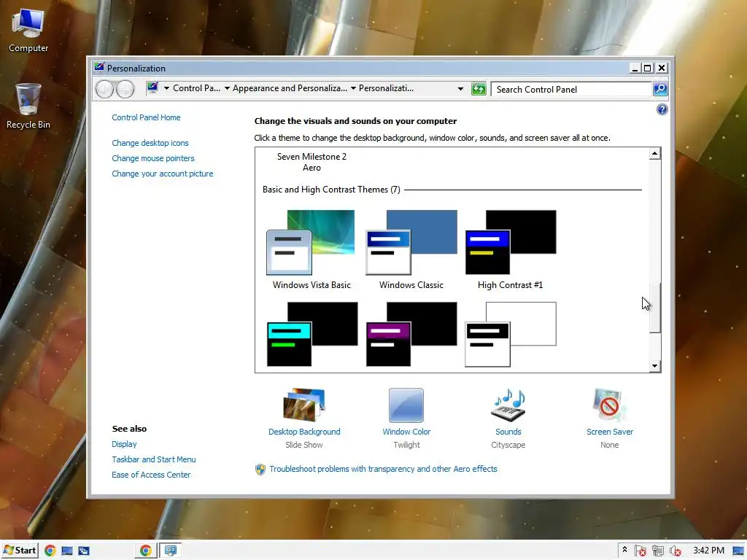Click the Personalization taskbar button

click(x=170, y=551)
